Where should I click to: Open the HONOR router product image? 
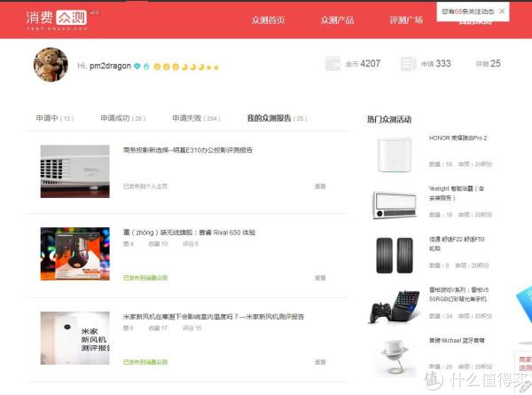pos(395,155)
